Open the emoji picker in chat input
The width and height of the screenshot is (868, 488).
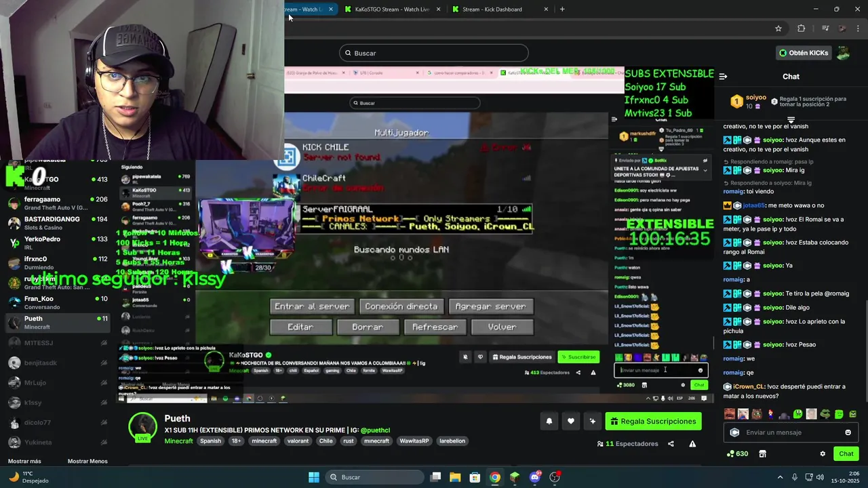point(848,432)
